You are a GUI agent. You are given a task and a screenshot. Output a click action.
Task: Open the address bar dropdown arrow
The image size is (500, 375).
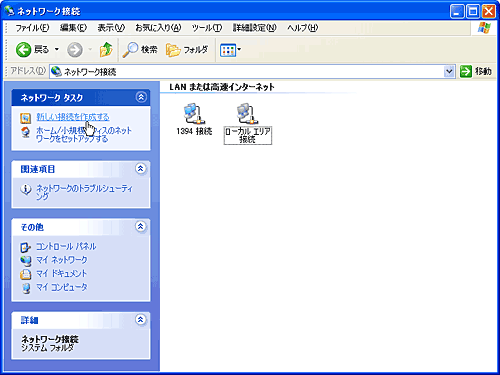(449, 71)
